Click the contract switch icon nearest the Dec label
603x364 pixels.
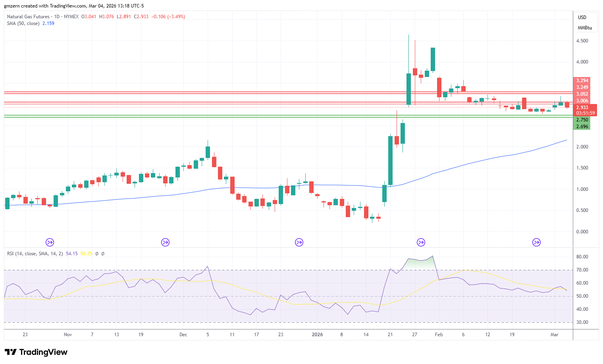(x=165, y=242)
